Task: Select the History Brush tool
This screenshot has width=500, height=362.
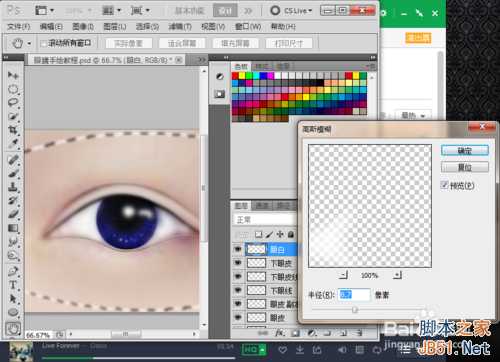Action: 13,201
